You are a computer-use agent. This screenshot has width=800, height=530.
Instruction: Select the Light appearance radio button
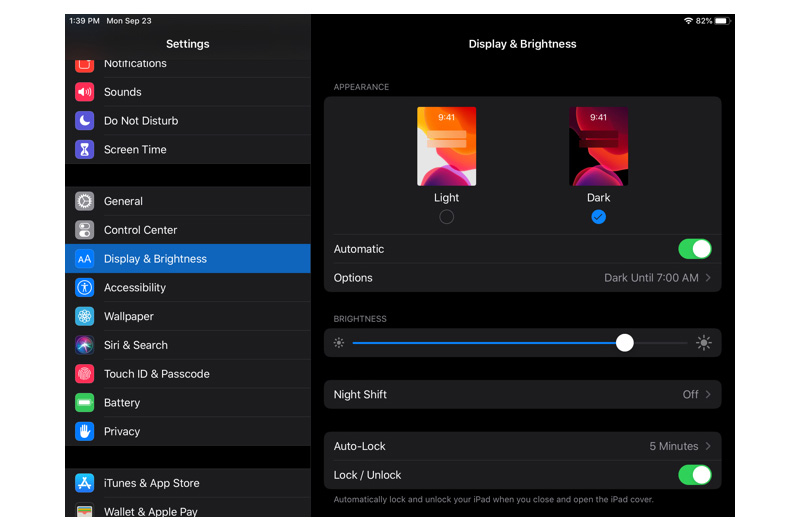(x=446, y=217)
